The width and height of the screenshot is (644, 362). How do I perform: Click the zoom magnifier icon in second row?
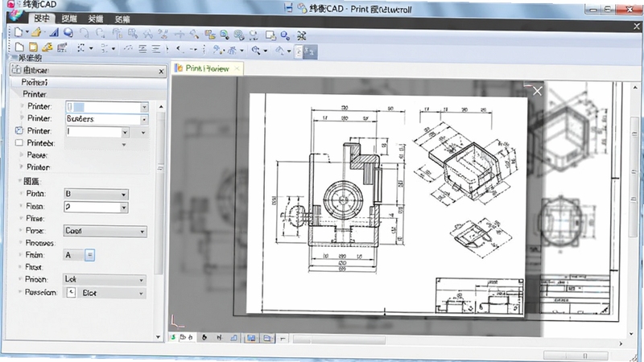click(256, 50)
